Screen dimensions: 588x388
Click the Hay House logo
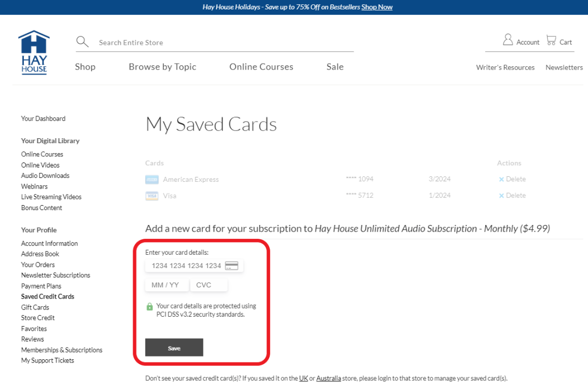pos(34,53)
